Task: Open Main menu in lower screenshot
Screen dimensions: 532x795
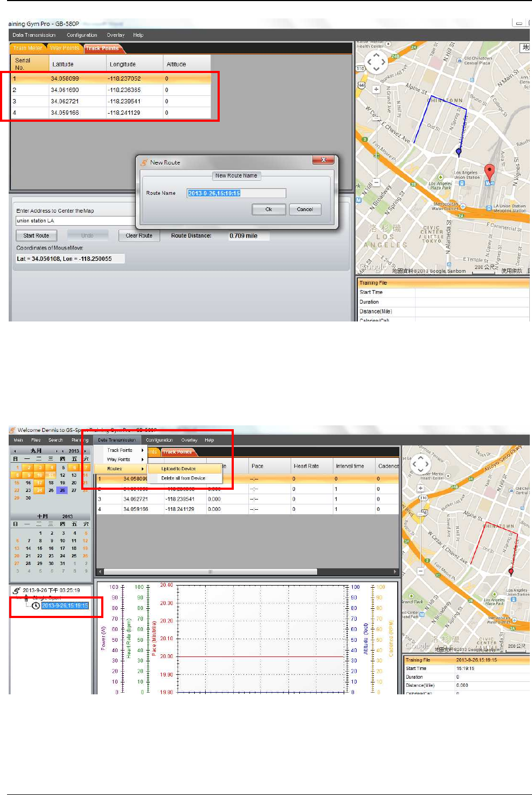Action: [x=18, y=440]
